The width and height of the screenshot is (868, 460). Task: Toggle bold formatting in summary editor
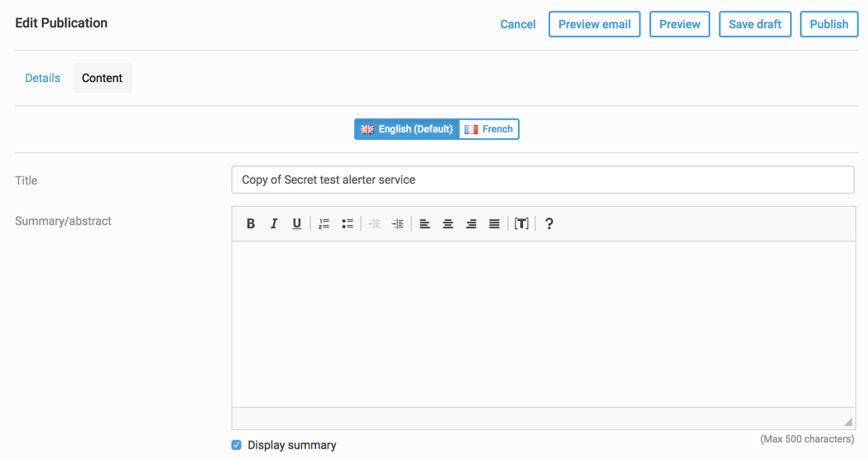point(251,223)
